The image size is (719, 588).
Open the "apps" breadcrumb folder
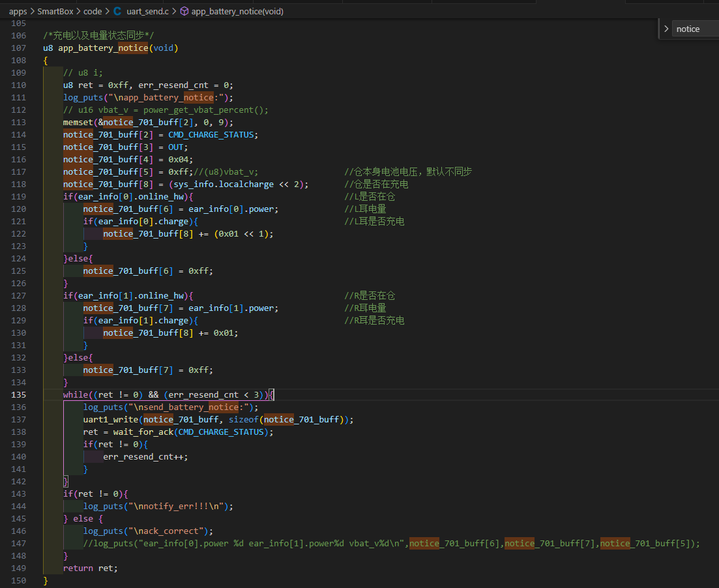18,11
